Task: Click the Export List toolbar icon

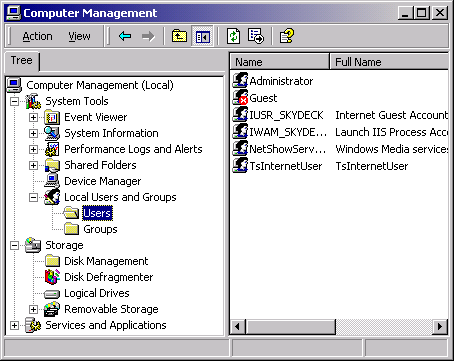Action: pyautogui.click(x=256, y=36)
